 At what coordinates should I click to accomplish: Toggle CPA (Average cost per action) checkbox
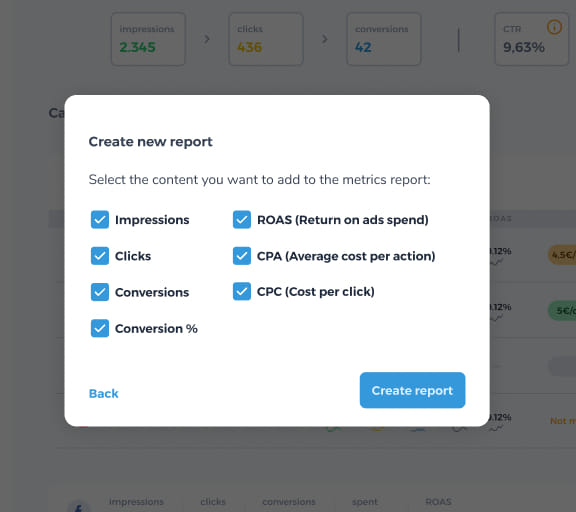[x=242, y=256]
